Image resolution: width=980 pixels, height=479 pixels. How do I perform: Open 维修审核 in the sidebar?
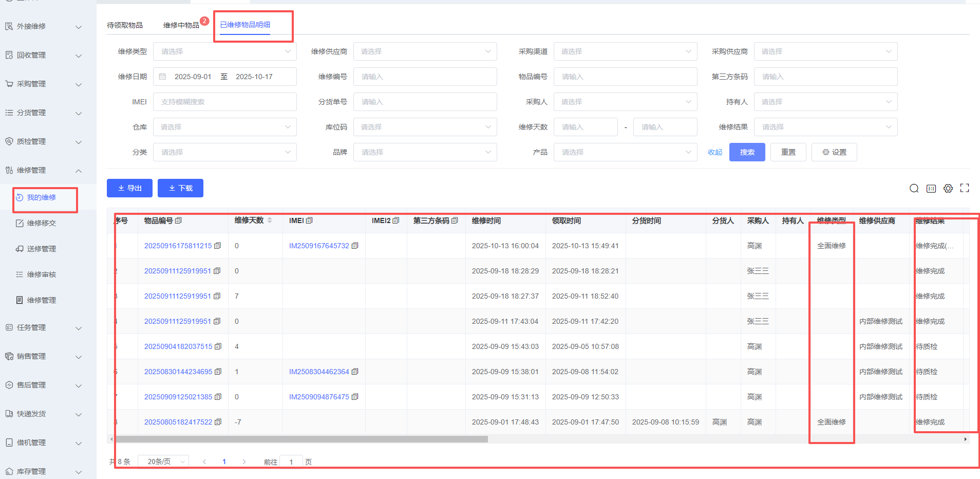(x=41, y=274)
